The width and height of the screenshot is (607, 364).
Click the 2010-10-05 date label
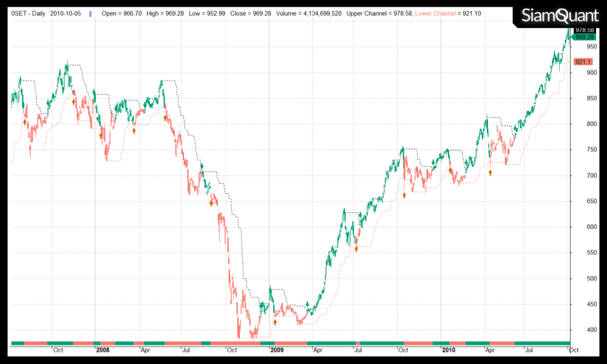pos(67,13)
